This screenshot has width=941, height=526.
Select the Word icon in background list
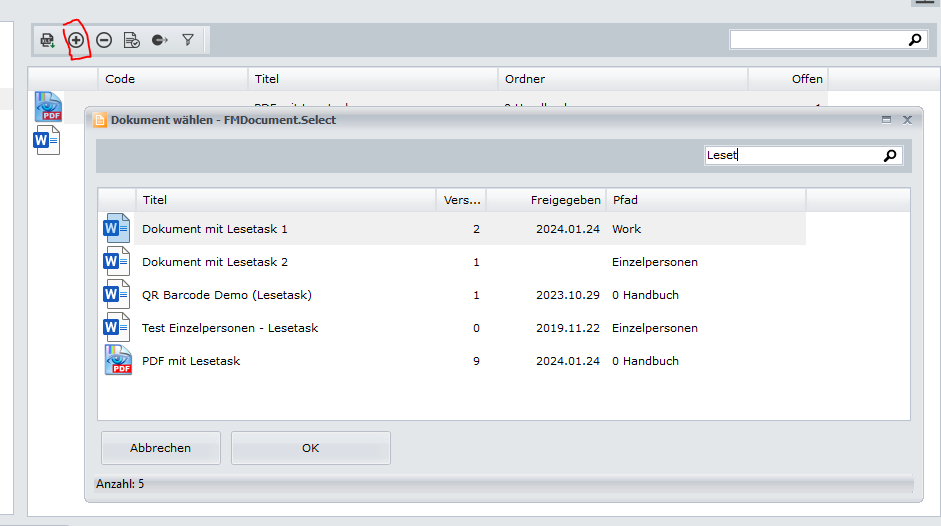point(47,140)
